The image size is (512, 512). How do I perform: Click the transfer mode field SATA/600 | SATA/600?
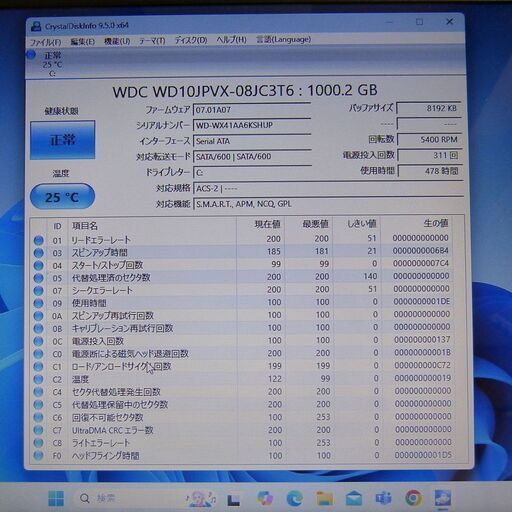tap(252, 157)
